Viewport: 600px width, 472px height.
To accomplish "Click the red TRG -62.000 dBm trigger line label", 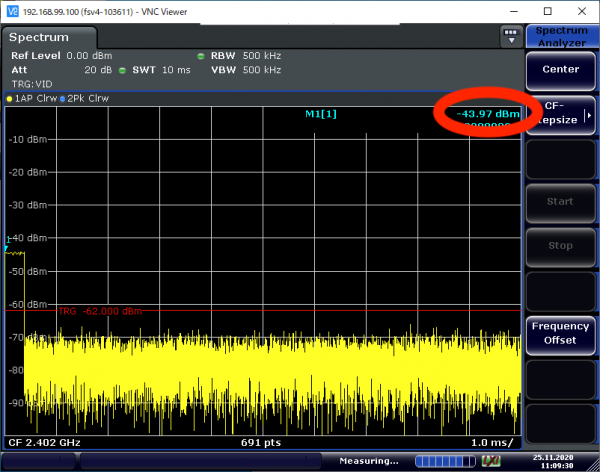I will click(100, 311).
